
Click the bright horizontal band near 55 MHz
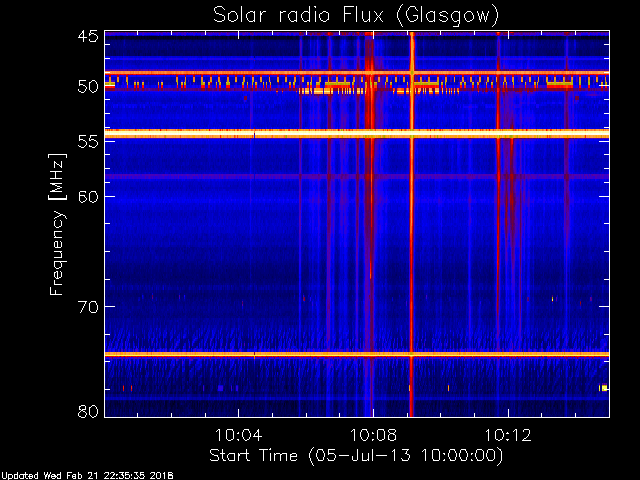(x=357, y=134)
